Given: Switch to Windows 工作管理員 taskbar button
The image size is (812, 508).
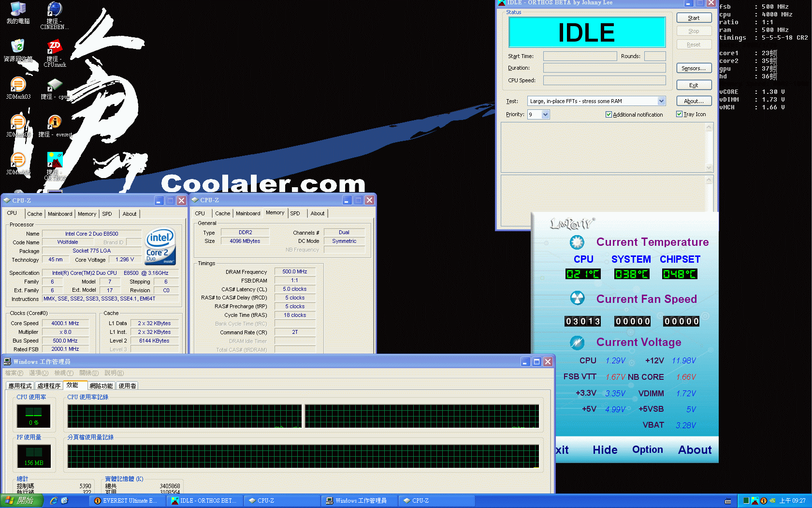Looking at the screenshot, I should click(360, 501).
